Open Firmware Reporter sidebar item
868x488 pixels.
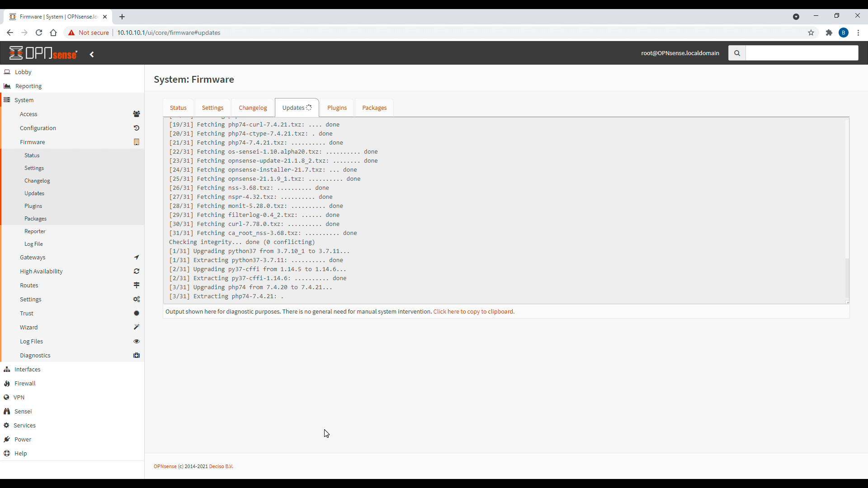72,231
